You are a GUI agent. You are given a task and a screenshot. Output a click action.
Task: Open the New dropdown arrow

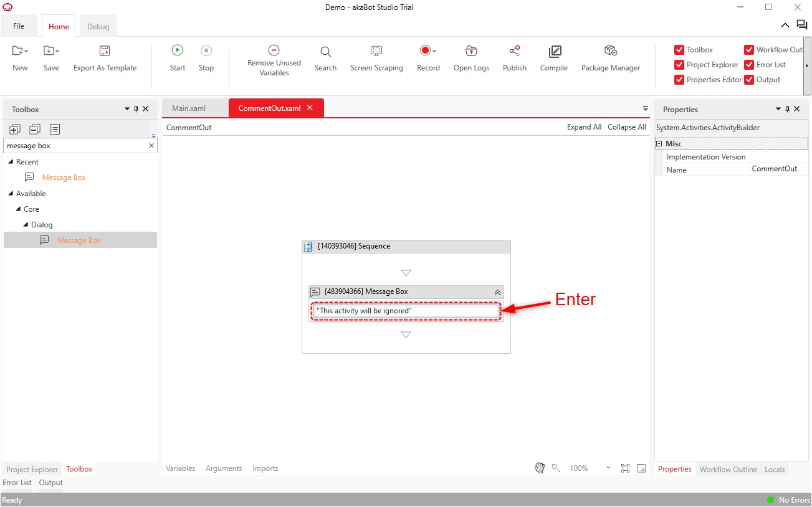pyautogui.click(x=26, y=51)
